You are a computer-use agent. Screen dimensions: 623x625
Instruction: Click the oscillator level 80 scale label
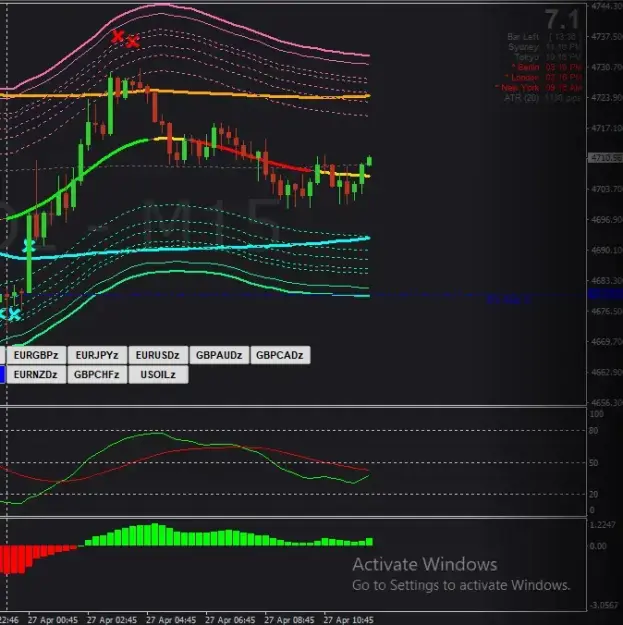point(594,431)
